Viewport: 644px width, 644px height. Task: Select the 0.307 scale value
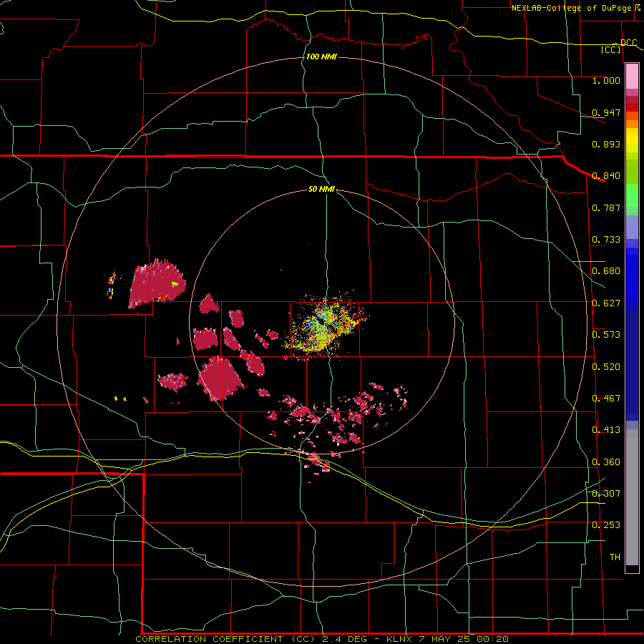tap(606, 493)
